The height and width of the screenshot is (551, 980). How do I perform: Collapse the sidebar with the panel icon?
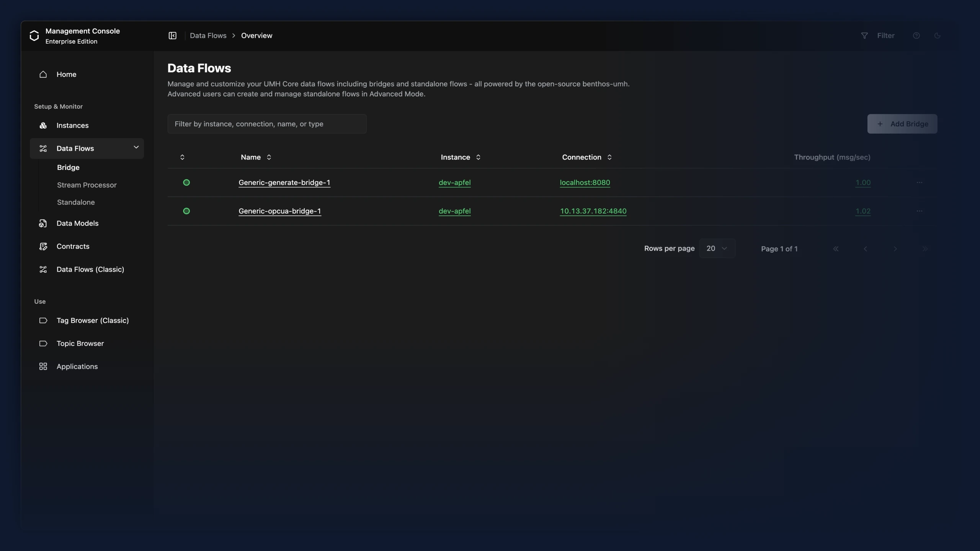tap(173, 36)
